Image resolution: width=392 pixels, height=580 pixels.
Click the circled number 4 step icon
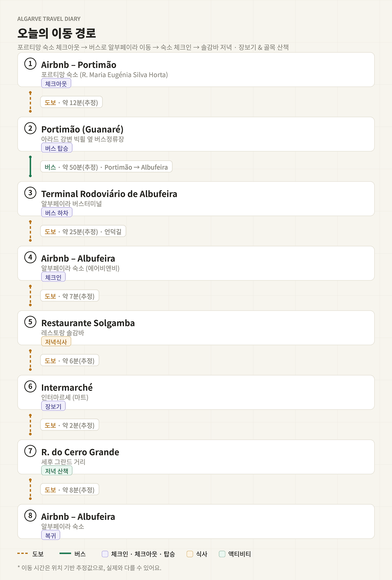[x=30, y=257]
